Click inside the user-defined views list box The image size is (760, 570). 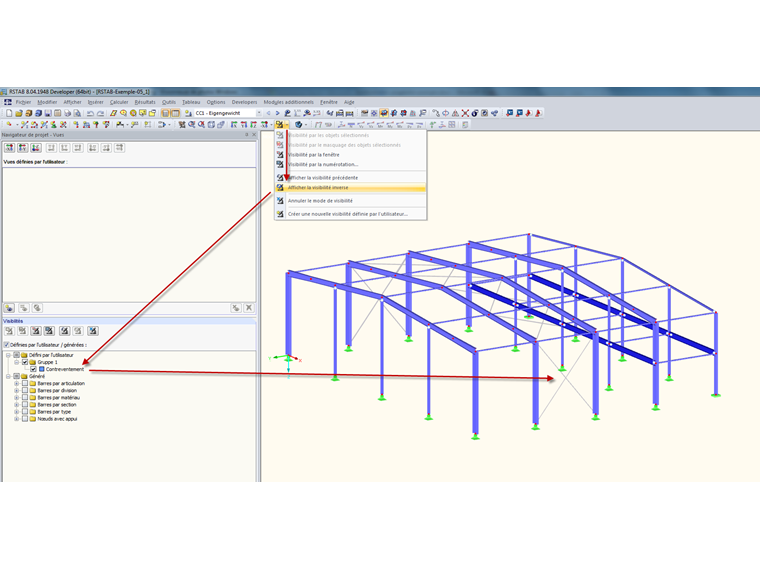tap(129, 234)
